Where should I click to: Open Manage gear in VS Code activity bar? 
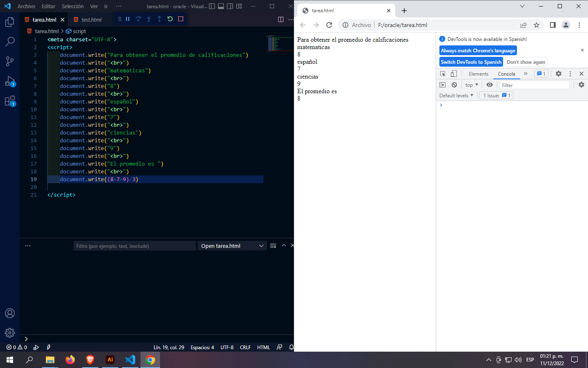point(10,333)
